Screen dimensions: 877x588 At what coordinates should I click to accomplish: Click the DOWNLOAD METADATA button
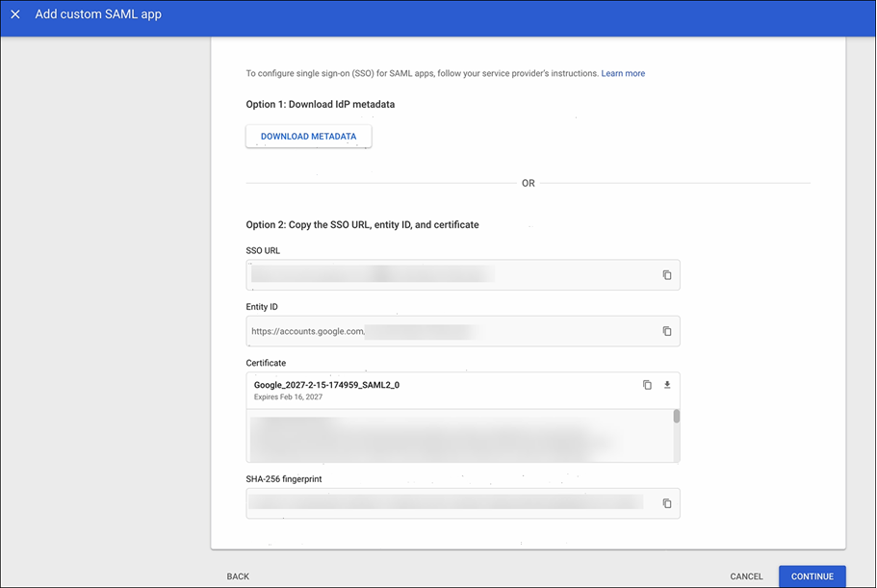pos(308,136)
